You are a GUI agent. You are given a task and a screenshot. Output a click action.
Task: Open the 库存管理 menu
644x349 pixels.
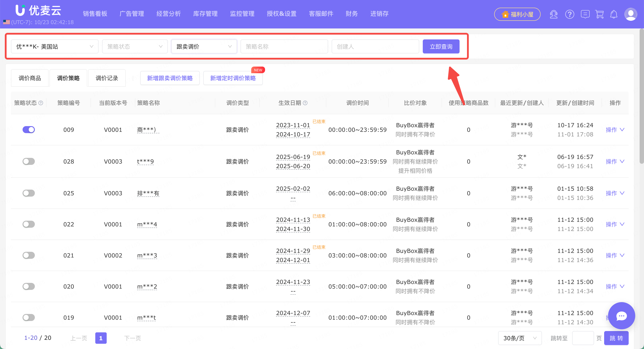205,14
